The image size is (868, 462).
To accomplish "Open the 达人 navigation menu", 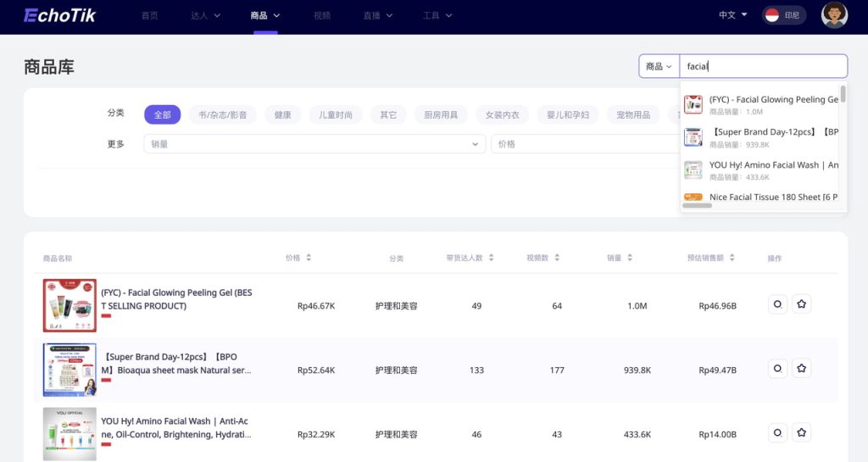I will pyautogui.click(x=205, y=15).
